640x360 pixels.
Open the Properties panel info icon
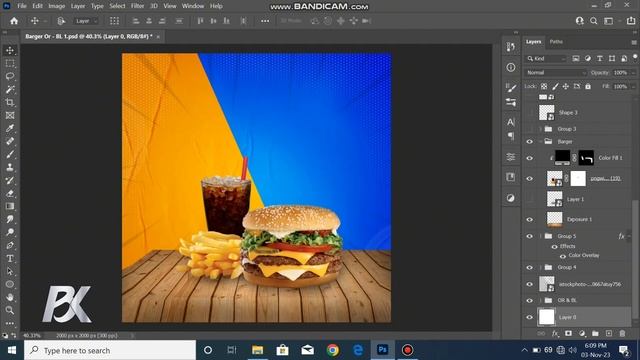tap(511, 67)
